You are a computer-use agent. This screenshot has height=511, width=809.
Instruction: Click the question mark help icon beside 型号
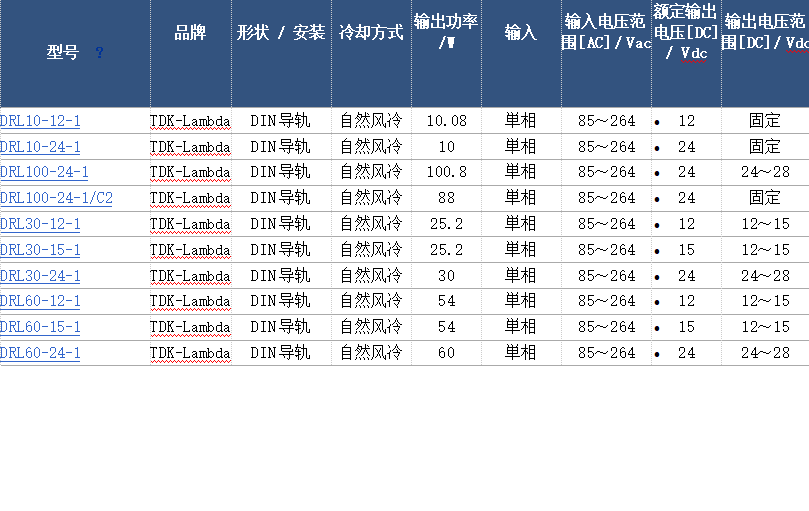point(99,53)
